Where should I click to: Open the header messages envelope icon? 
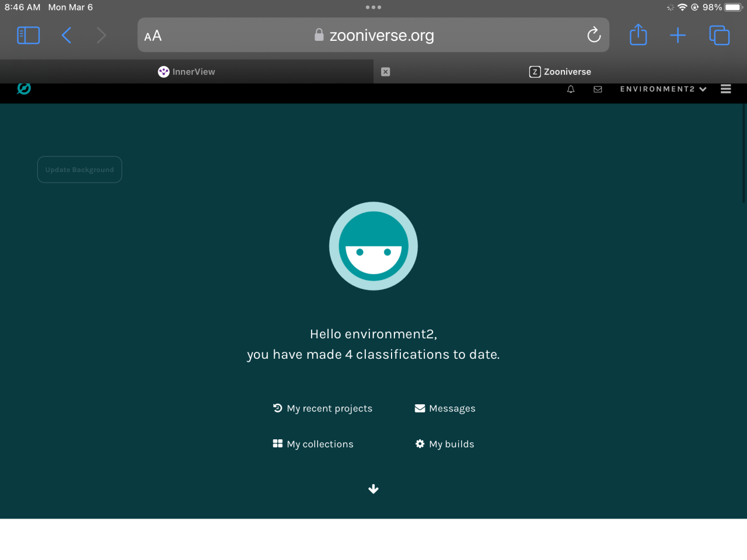[x=598, y=89]
